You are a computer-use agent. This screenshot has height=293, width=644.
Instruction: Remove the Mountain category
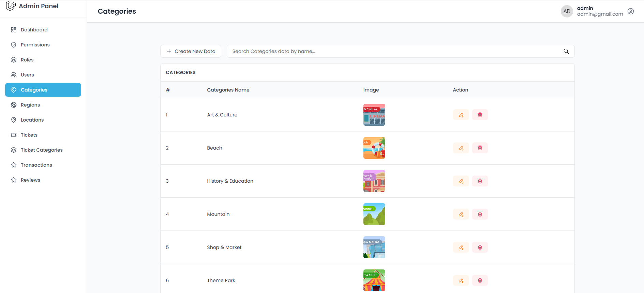[480, 214]
